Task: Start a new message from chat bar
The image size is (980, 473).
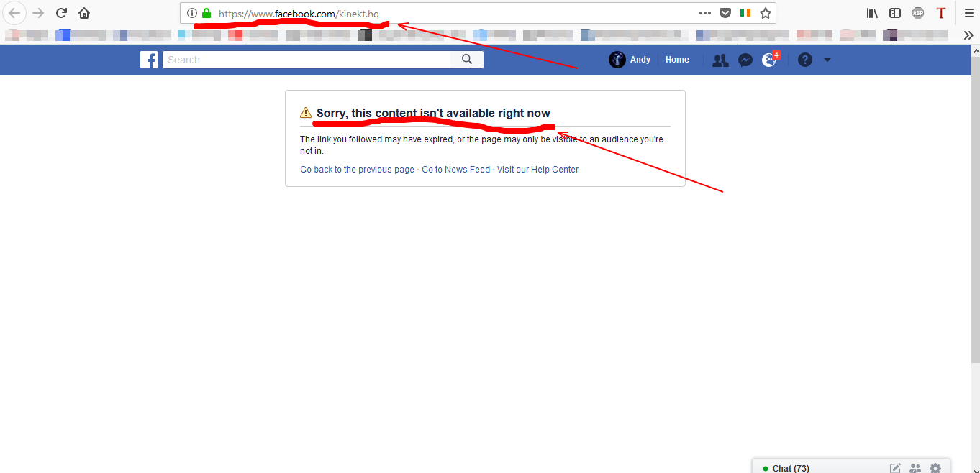Action: [x=895, y=468]
